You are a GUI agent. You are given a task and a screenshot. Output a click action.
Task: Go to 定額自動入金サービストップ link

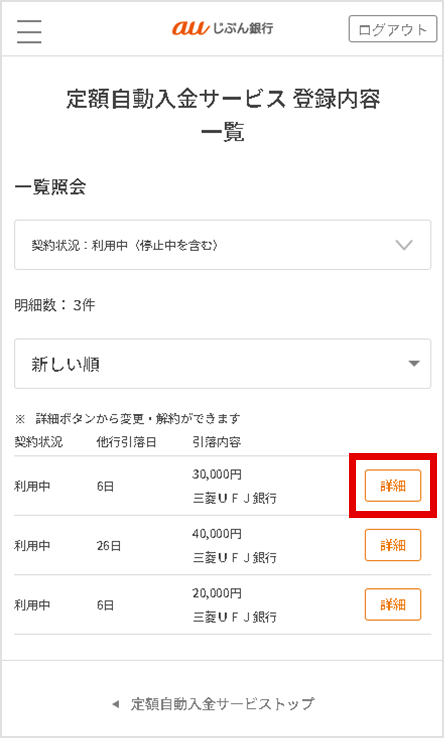pyautogui.click(x=222, y=704)
